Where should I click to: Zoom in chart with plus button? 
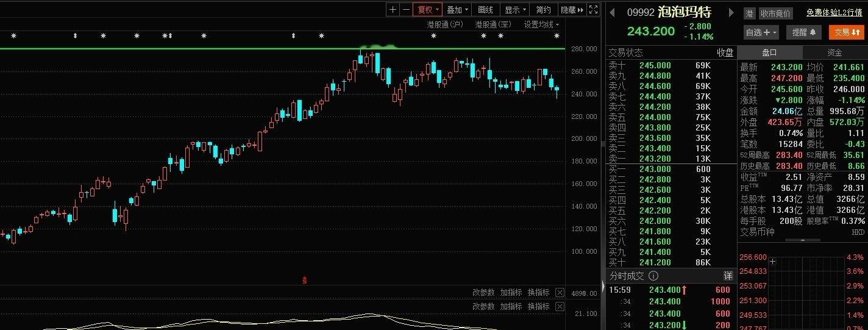pyautogui.click(x=393, y=10)
